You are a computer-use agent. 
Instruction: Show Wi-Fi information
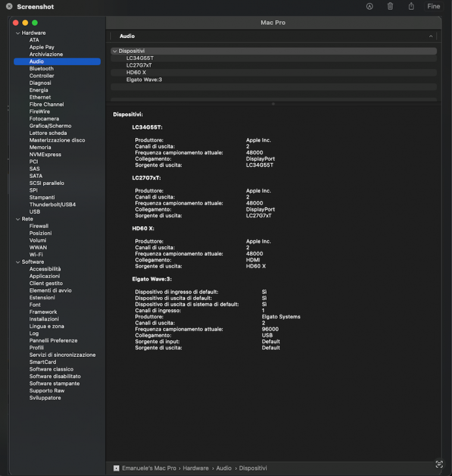pos(36,255)
